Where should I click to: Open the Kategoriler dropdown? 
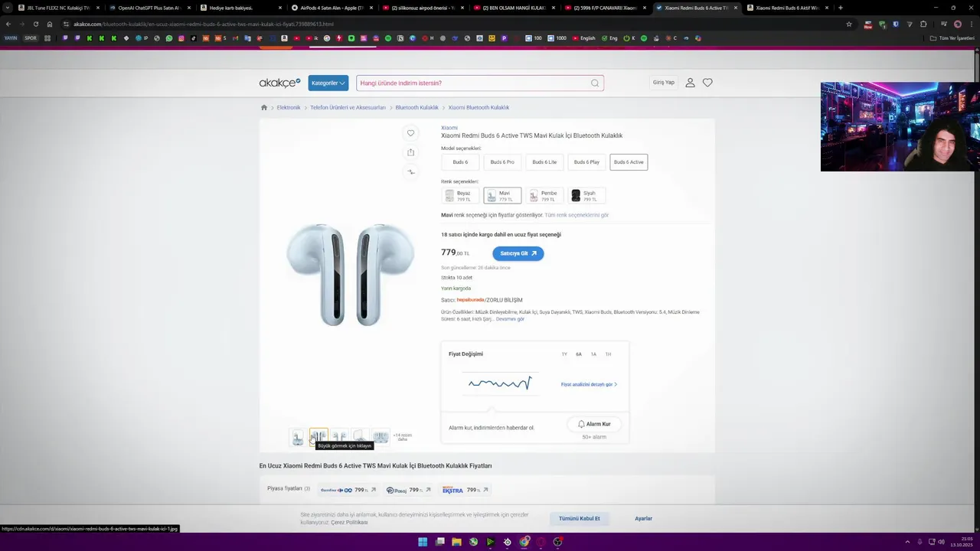tap(328, 83)
